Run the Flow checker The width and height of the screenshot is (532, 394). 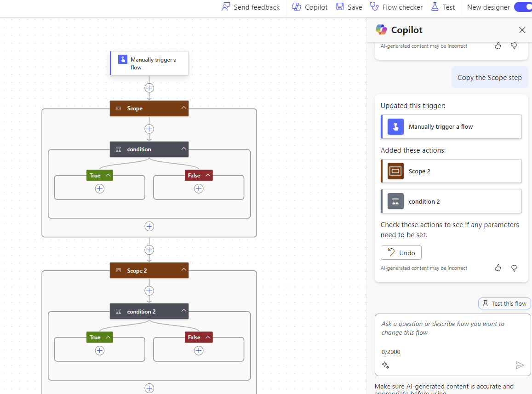click(x=396, y=7)
